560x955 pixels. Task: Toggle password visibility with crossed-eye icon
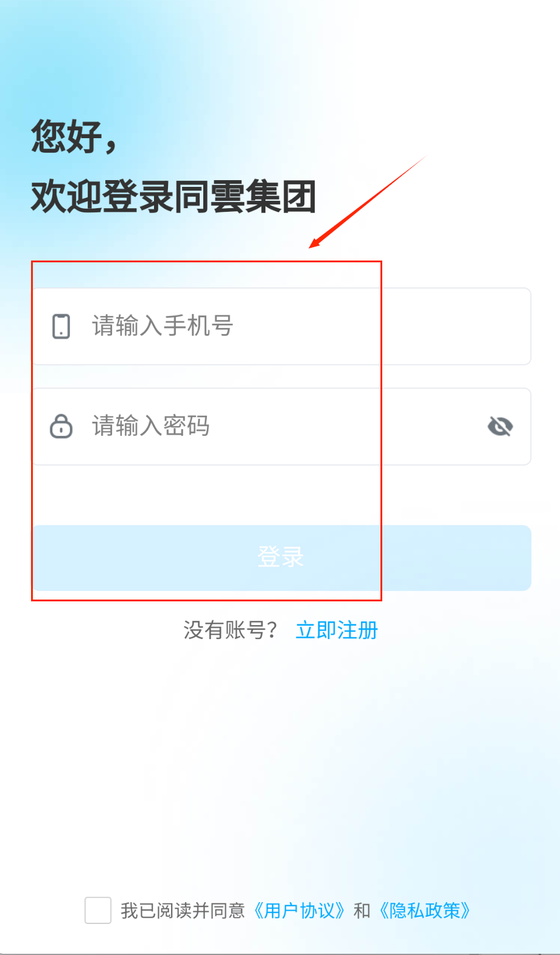[500, 426]
